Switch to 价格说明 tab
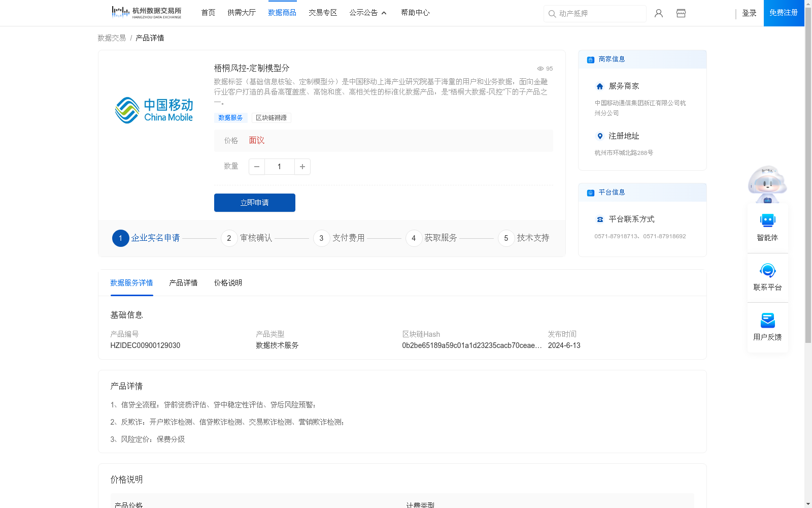 (x=228, y=283)
